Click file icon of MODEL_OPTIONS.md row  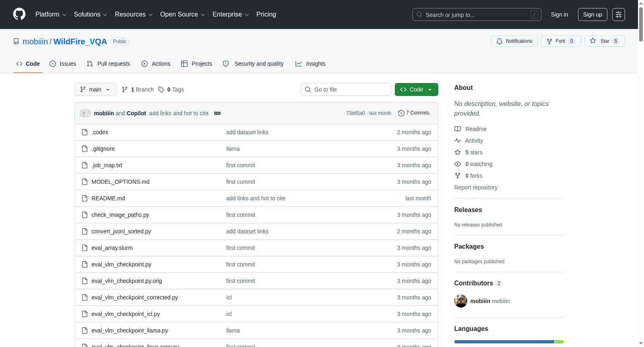tap(85, 182)
